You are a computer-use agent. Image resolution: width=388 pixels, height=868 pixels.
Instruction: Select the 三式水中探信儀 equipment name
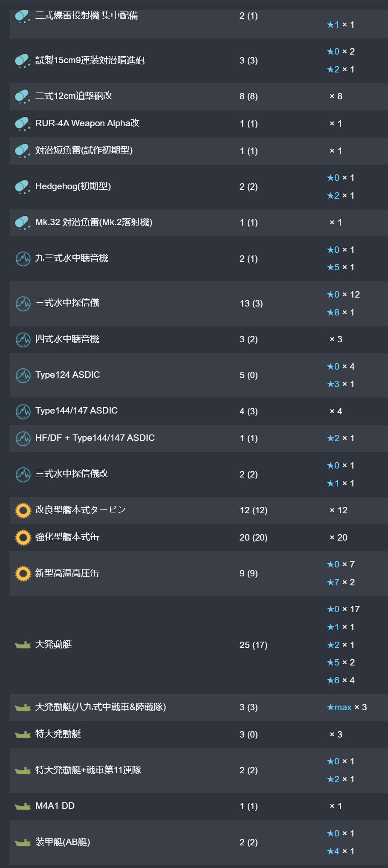67,303
